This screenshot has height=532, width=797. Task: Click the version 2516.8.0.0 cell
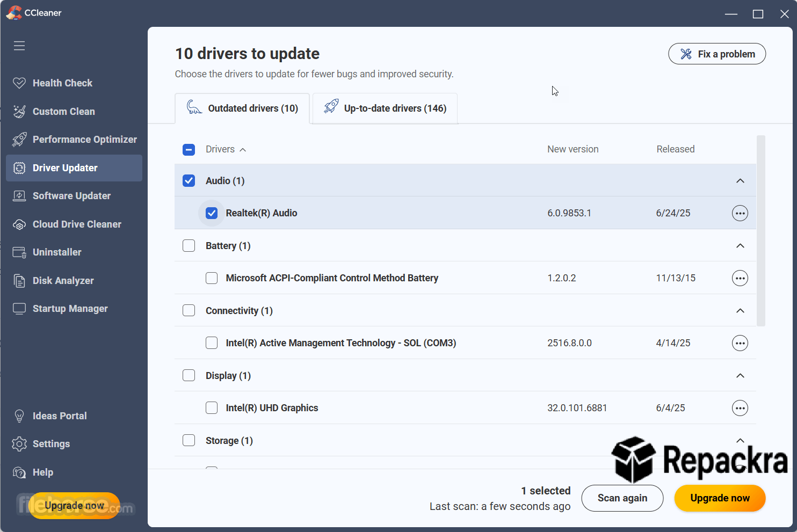[570, 343]
